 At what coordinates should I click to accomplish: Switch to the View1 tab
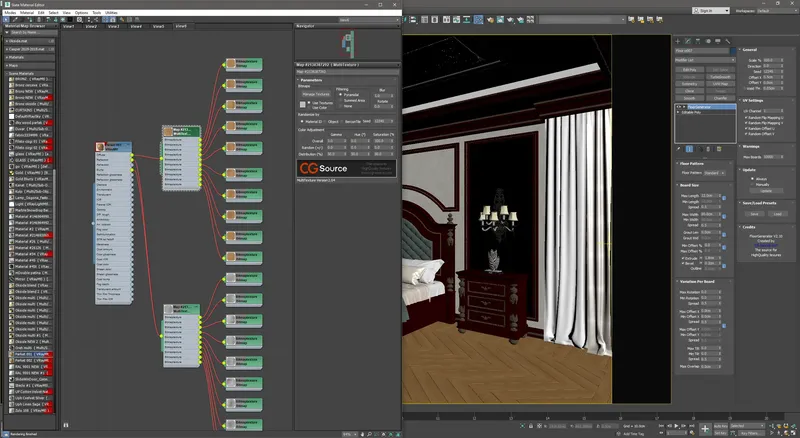point(68,26)
